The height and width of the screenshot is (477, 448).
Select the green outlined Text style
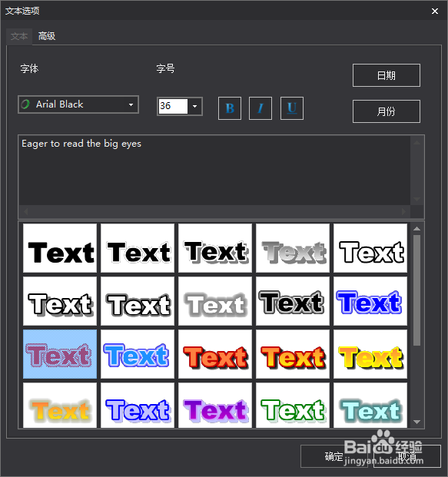(293, 406)
